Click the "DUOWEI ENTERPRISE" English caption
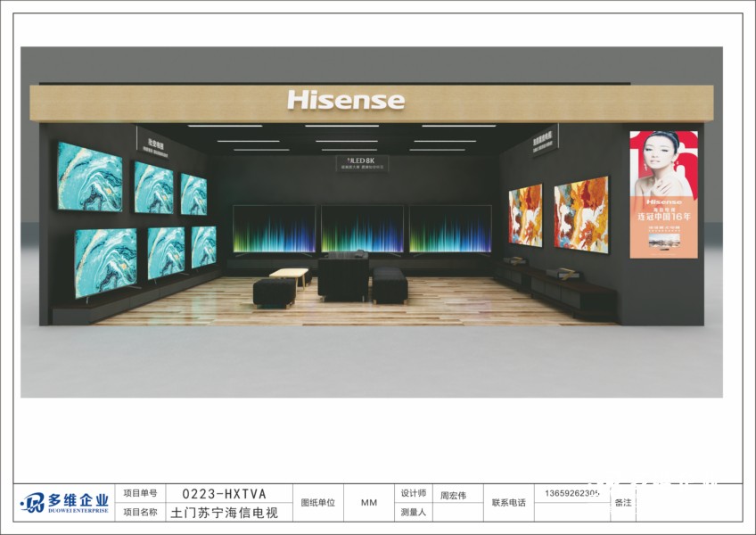This screenshot has height=535, width=756. click(78, 510)
